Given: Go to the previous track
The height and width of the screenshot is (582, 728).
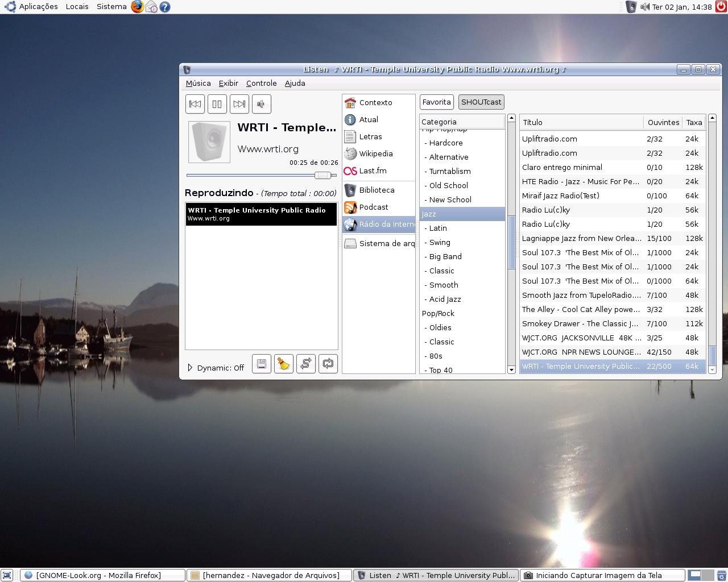Looking at the screenshot, I should click(x=195, y=104).
